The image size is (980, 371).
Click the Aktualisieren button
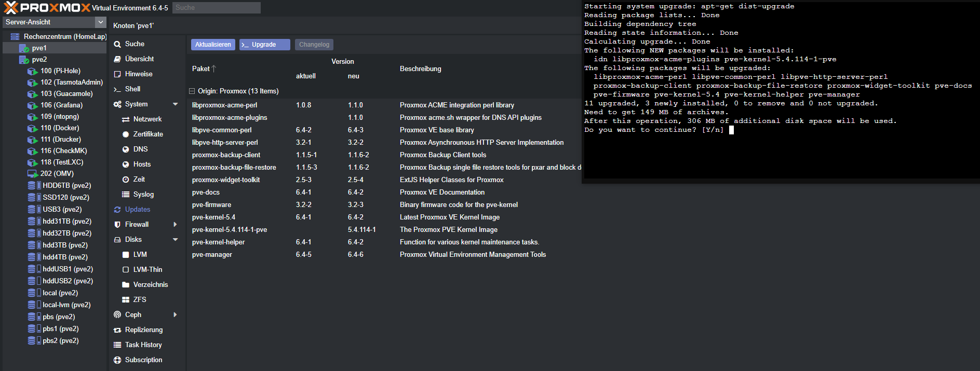pos(213,45)
